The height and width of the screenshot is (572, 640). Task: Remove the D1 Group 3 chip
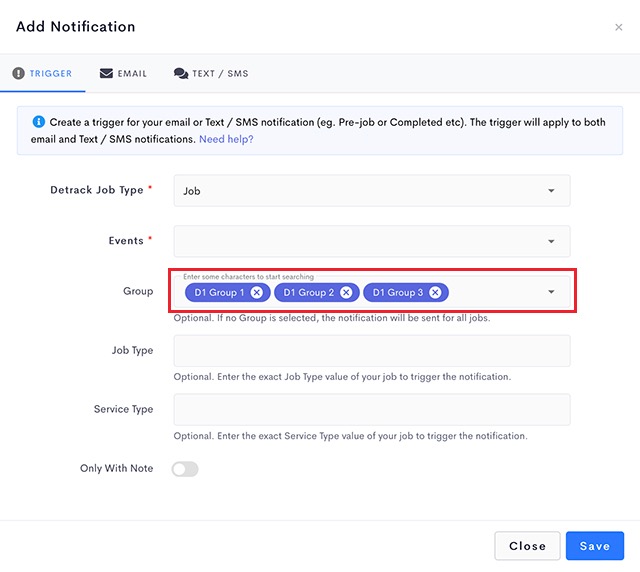435,292
